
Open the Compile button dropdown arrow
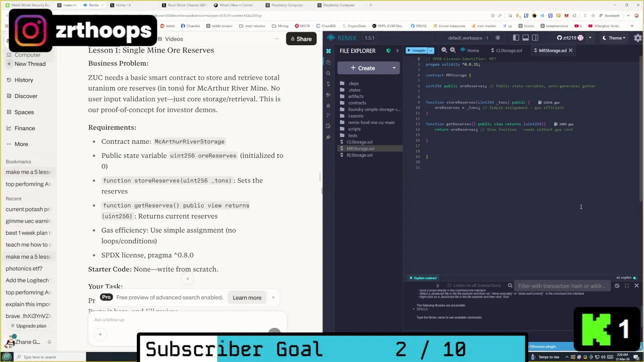pyautogui.click(x=431, y=50)
